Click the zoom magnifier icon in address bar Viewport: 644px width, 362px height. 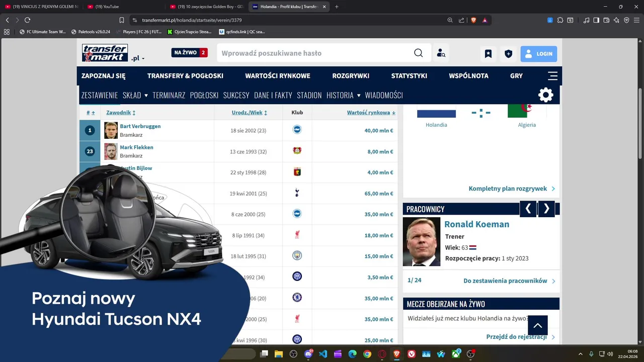(450, 20)
